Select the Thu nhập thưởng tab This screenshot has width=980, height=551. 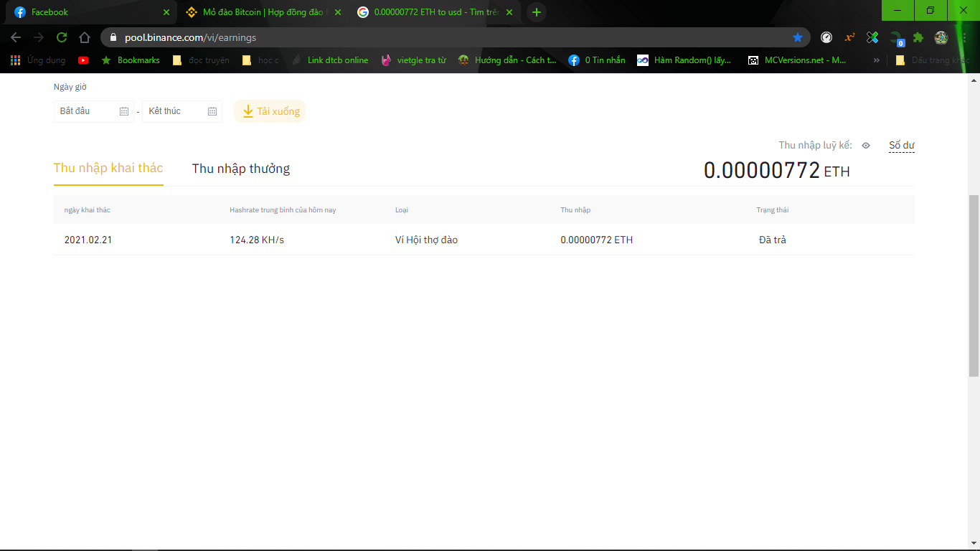click(x=241, y=169)
